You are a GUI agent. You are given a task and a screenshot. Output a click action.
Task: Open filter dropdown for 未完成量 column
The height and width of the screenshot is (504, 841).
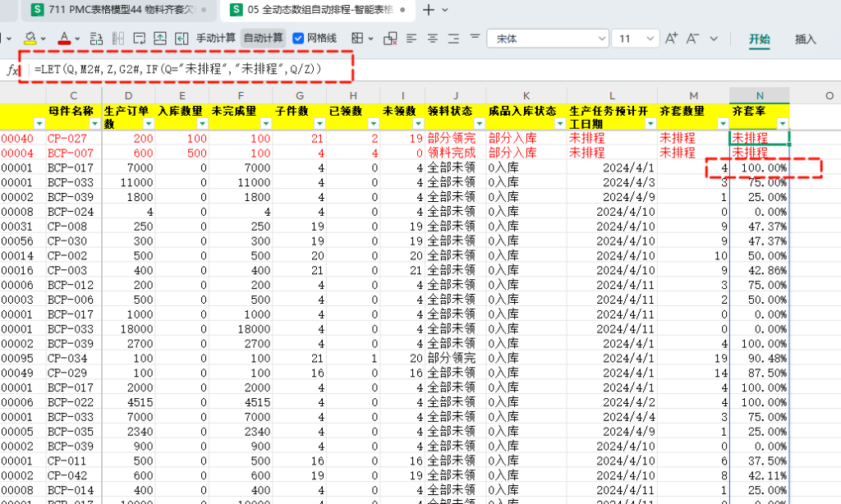265,124
